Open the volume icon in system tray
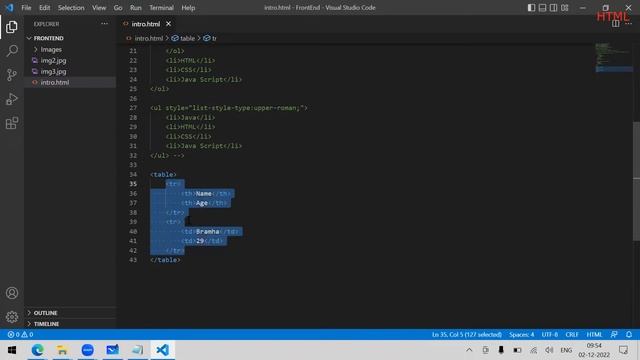 tap(549, 350)
